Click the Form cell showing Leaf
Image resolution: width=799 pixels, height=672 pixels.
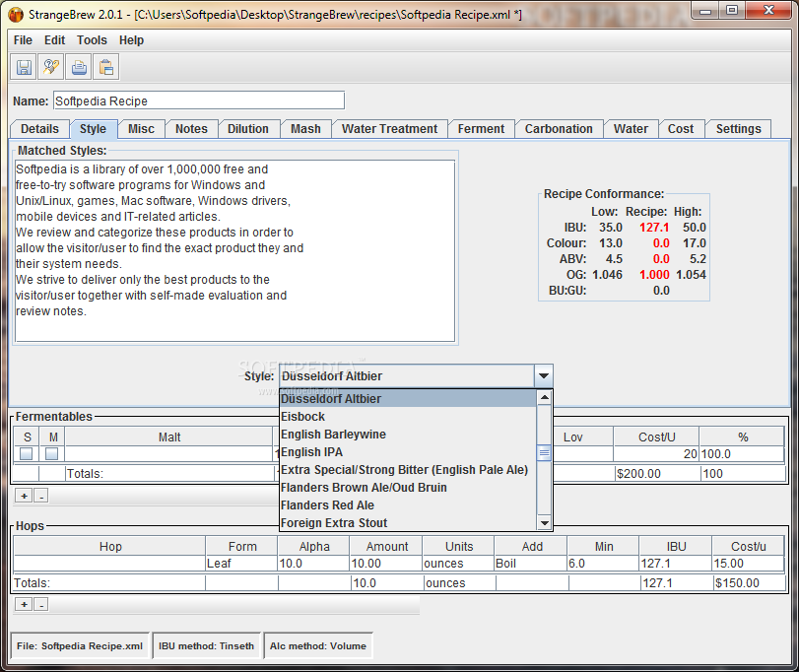click(241, 564)
